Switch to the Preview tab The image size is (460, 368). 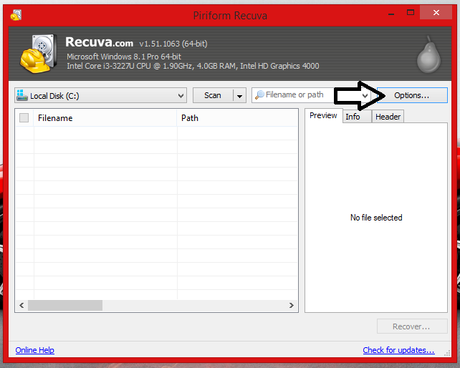(323, 116)
